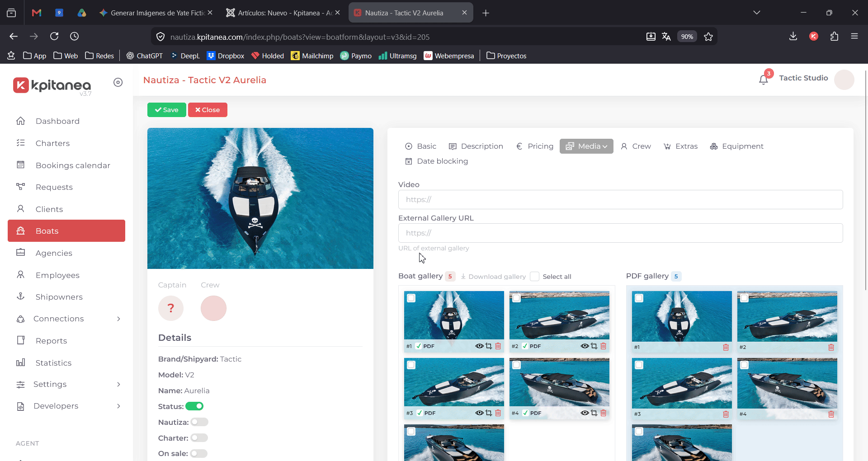Delete gallery image #1 with trash icon
Viewport: 868px width, 461px height.
click(x=498, y=346)
